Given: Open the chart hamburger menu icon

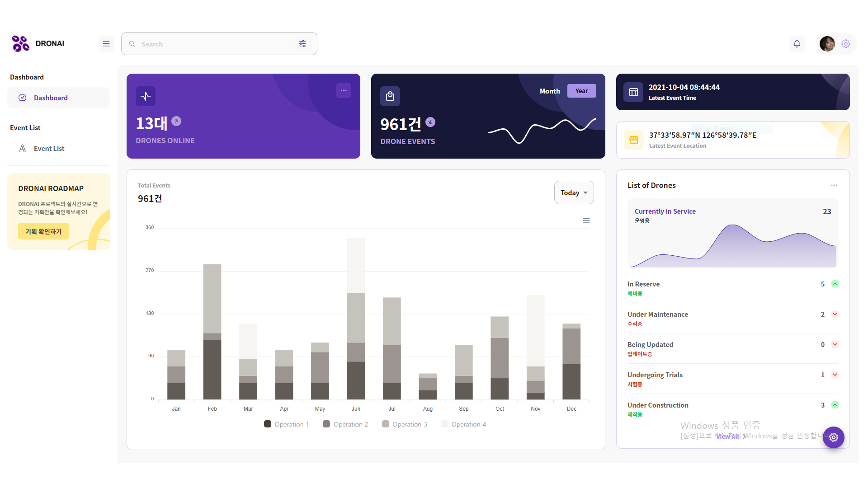Looking at the screenshot, I should (x=586, y=221).
